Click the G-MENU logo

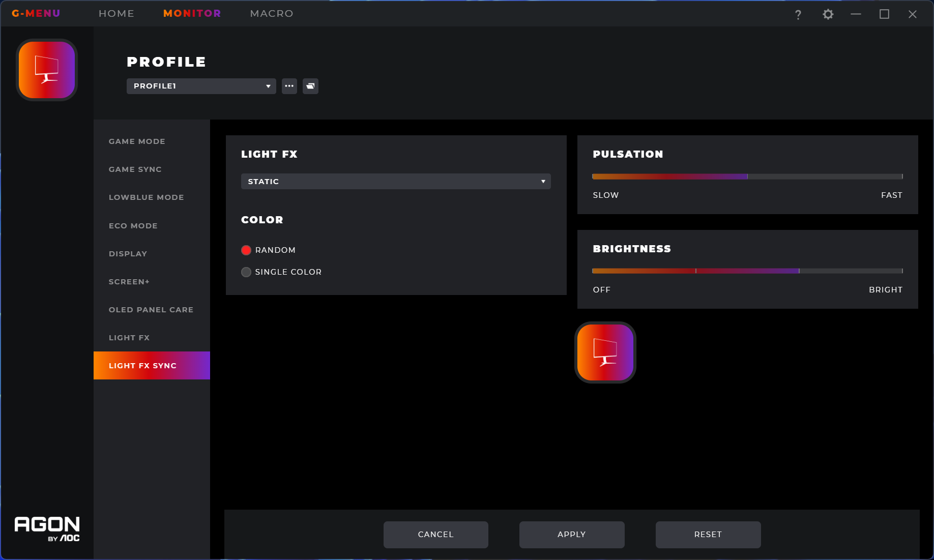coord(36,13)
